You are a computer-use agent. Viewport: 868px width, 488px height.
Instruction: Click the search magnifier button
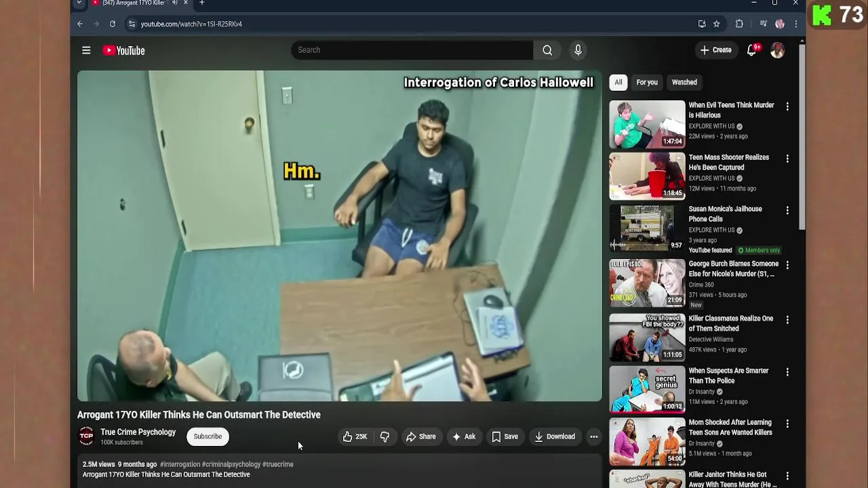pos(547,50)
